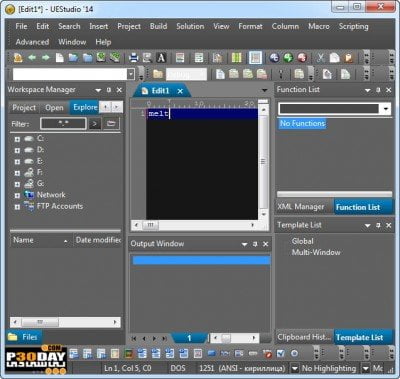The height and width of the screenshot is (379, 400).
Task: Click the printer icon
Action: coord(134,58)
